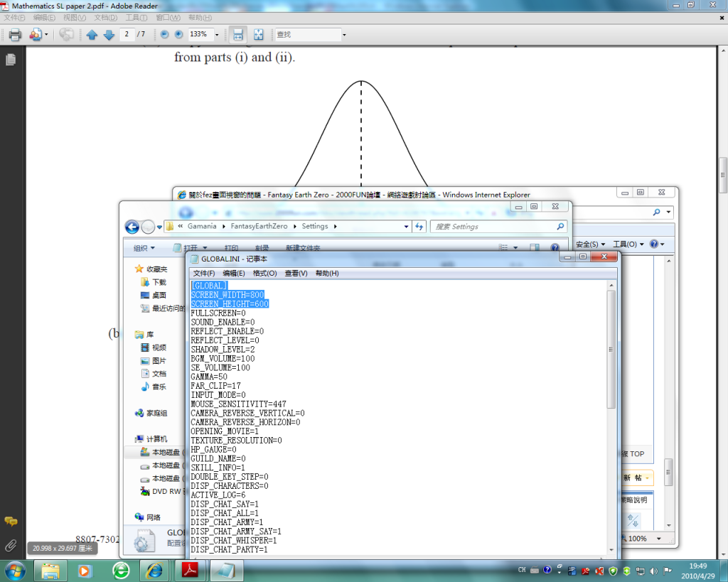Click the FULLSCREEN=0 line in Notepad

(x=218, y=313)
